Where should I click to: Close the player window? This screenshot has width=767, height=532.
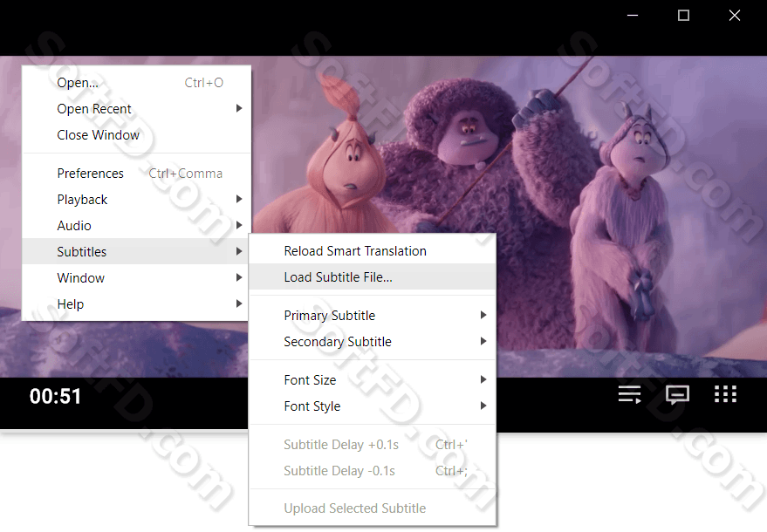735,16
